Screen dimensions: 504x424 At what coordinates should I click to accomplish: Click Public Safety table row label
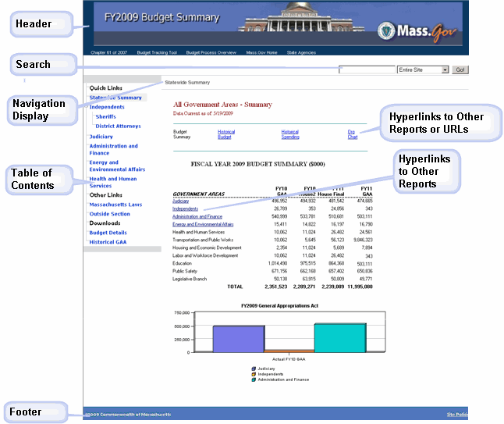point(185,271)
